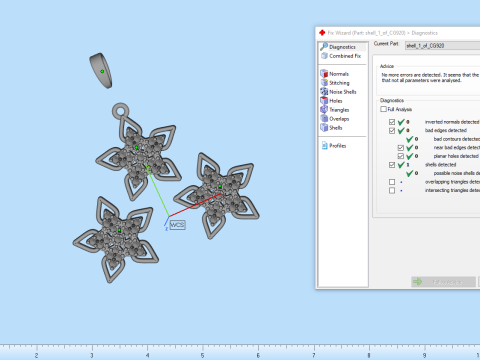Open the Current Part selection box
Screen dimensions: 480x360
pyautogui.click(x=442, y=46)
